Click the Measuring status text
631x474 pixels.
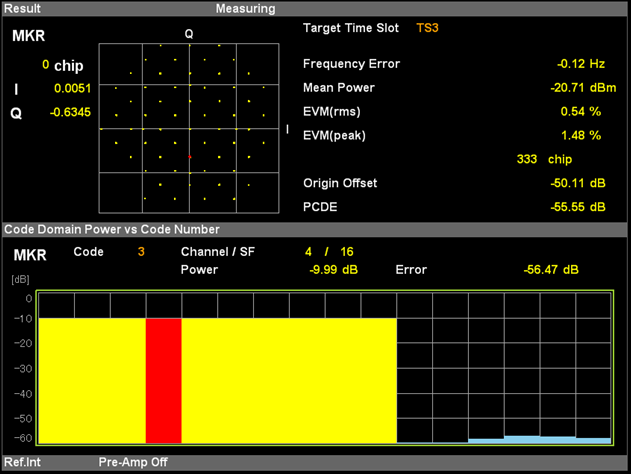tap(245, 8)
